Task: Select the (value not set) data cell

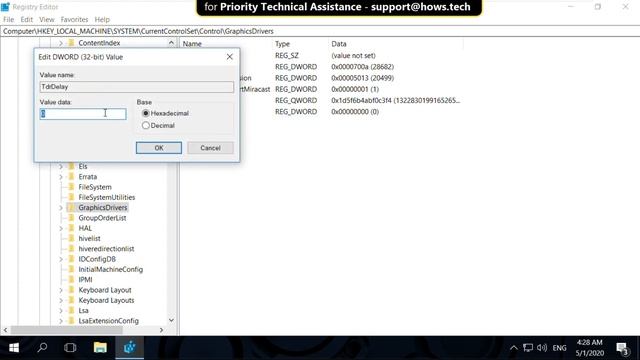Action: [x=353, y=56]
